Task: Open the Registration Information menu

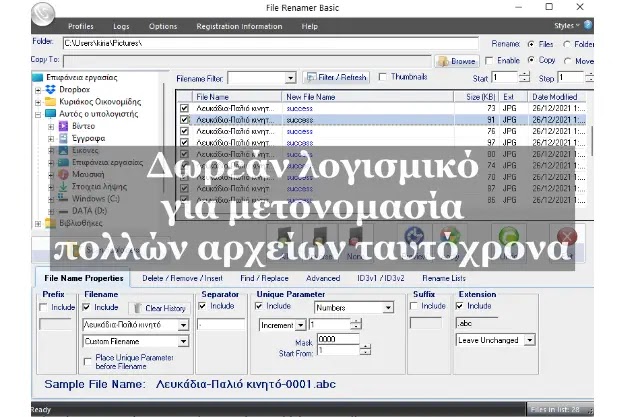Action: click(239, 26)
